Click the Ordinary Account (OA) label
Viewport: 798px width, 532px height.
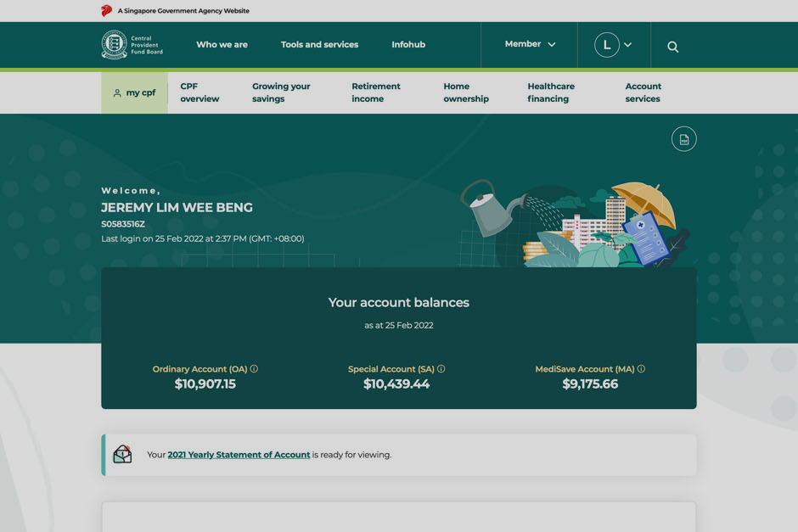pyautogui.click(x=200, y=369)
